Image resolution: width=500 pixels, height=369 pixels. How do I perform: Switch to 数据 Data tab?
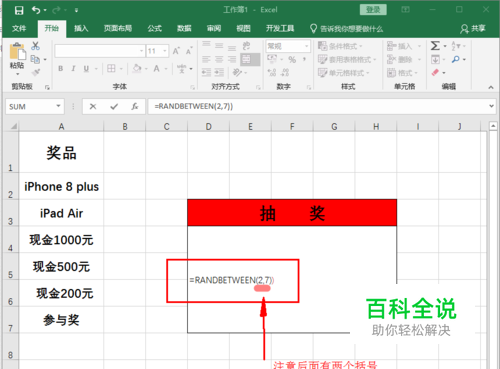184,29
